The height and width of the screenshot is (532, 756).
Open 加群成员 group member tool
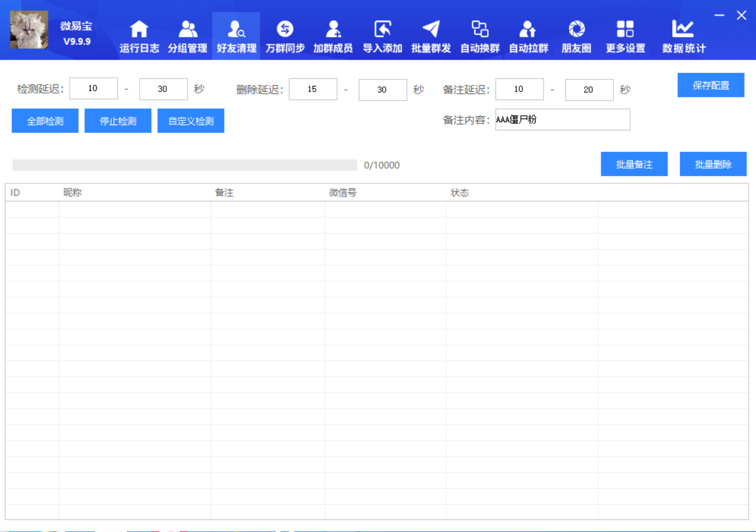pyautogui.click(x=333, y=35)
